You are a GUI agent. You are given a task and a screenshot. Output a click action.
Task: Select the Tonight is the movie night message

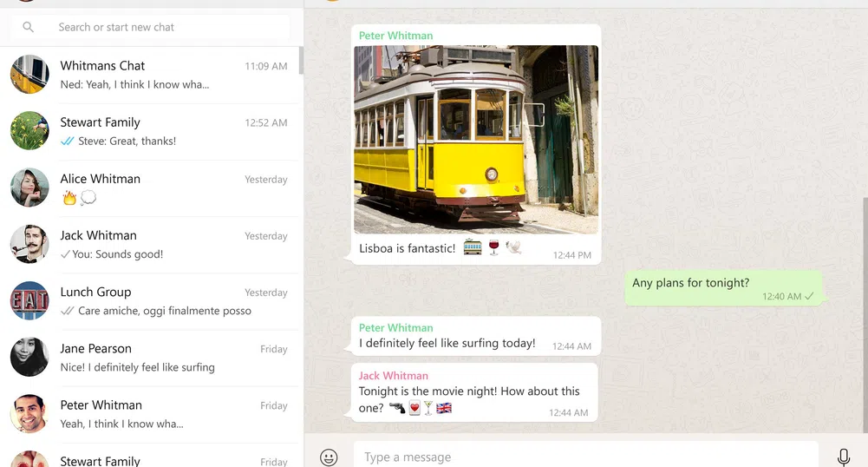click(474, 392)
